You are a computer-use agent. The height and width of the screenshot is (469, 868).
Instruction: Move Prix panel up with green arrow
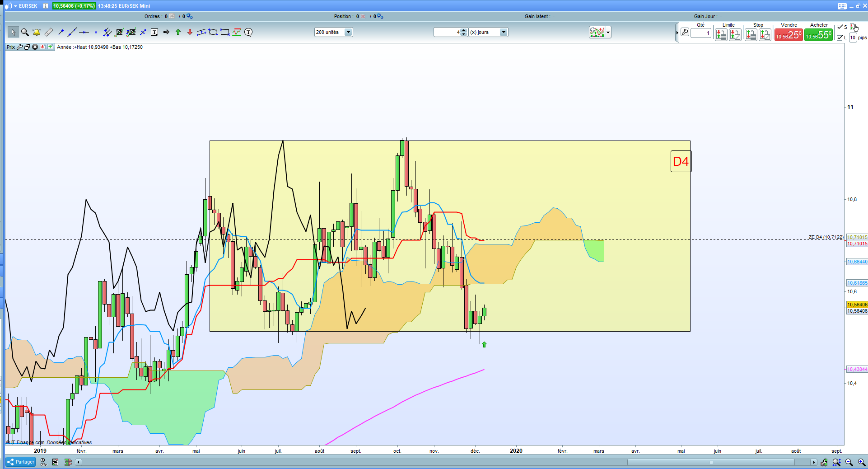click(50, 47)
